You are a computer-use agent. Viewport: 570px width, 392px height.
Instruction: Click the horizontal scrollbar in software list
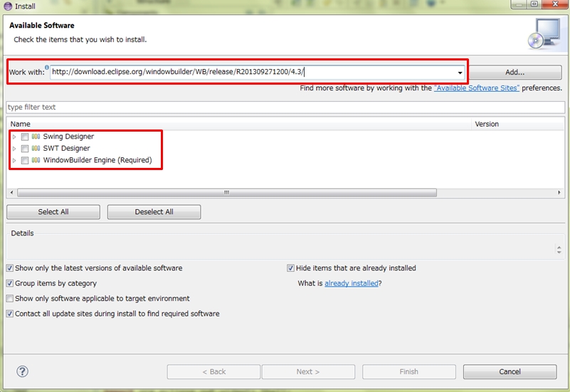tap(226, 192)
